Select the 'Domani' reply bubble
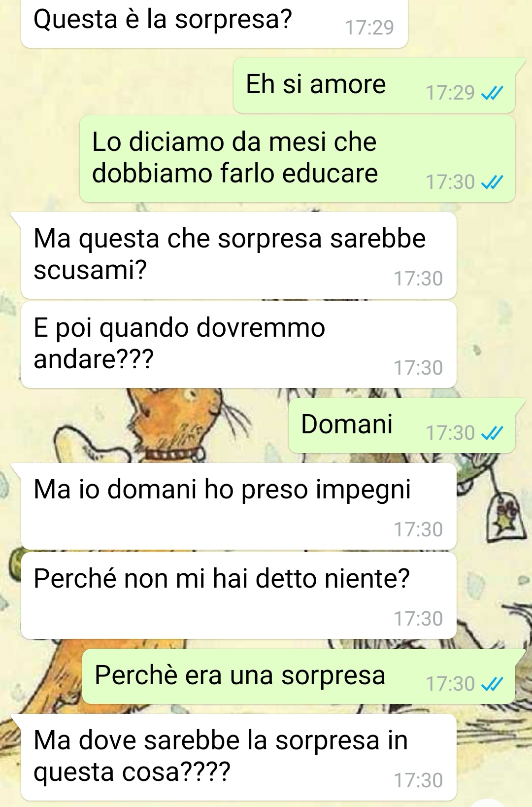Screen dimensions: 532x807 tap(402, 425)
